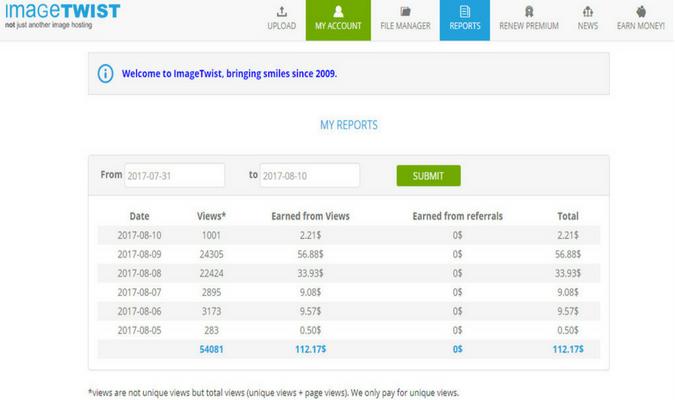Select date cell 2017-08-09
Screen dimensions: 675x400
coord(139,254)
